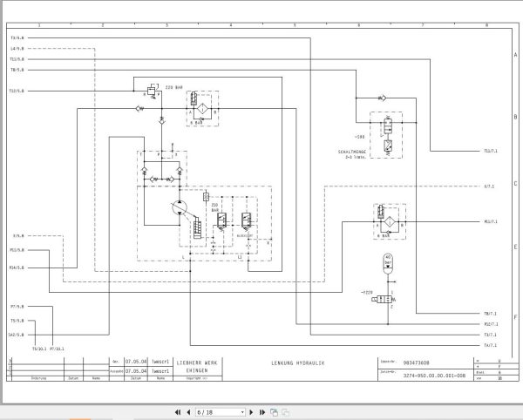This screenshot has width=523, height=420.
Task: Go to the first page
Action: point(178,412)
